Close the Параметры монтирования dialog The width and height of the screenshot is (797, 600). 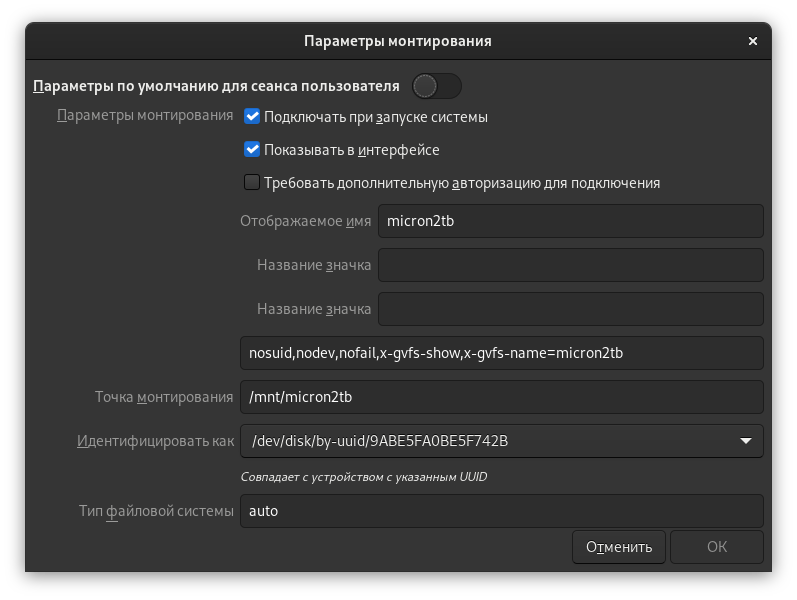tap(752, 41)
